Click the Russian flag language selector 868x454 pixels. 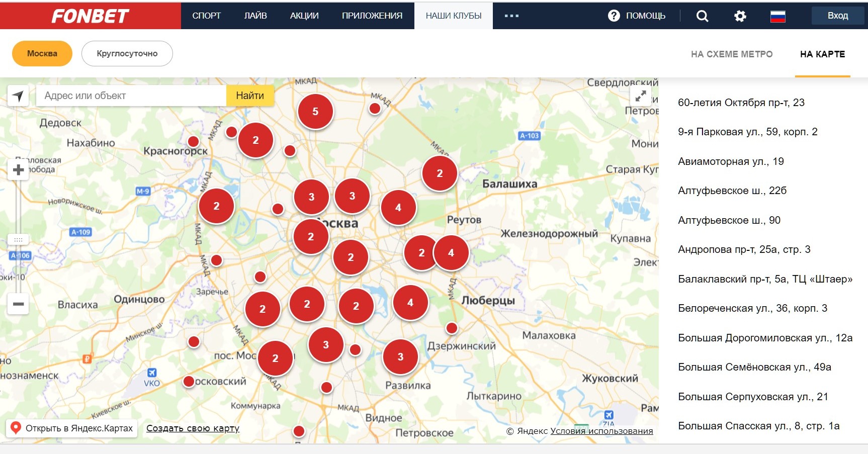coord(777,16)
